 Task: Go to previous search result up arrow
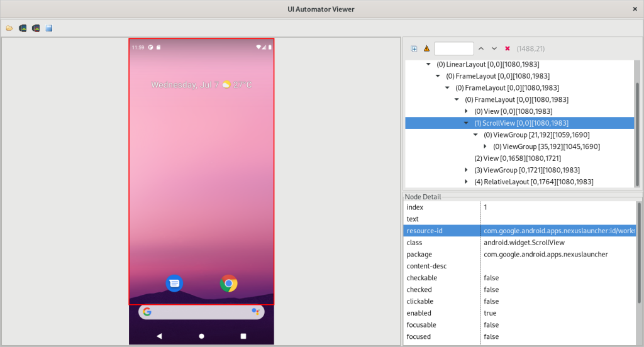point(481,48)
